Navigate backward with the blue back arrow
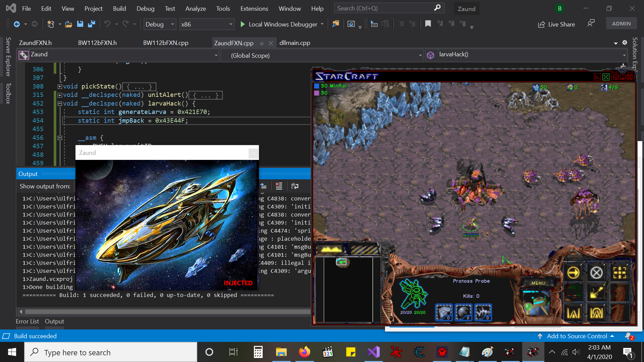The height and width of the screenshot is (362, 644). point(16,24)
